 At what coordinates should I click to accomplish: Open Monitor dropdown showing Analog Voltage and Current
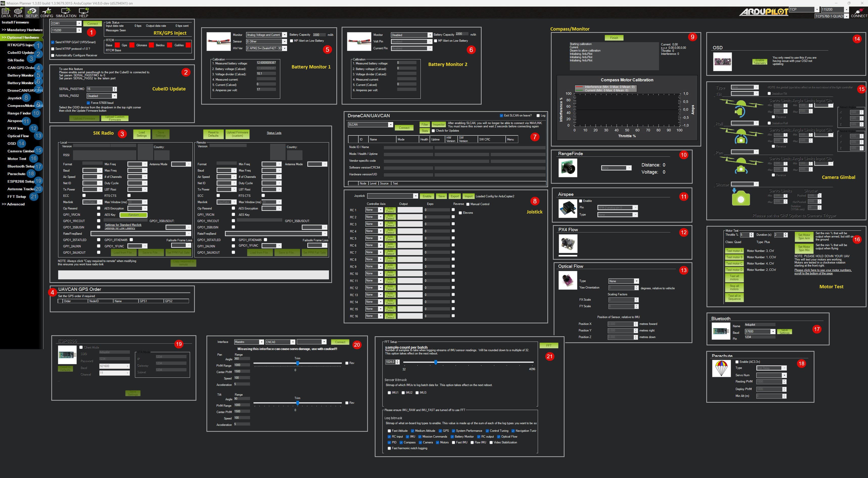pyautogui.click(x=266, y=35)
